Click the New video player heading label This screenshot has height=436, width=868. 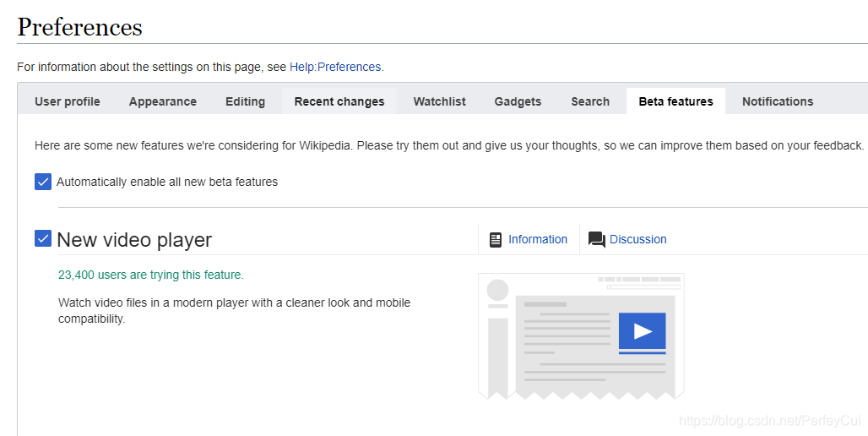pos(134,239)
